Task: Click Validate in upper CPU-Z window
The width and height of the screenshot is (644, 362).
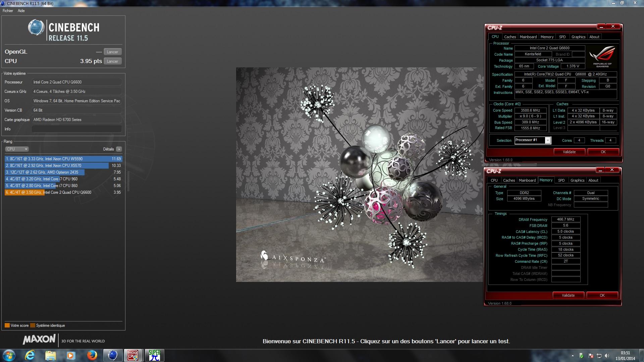Action: 569,152
